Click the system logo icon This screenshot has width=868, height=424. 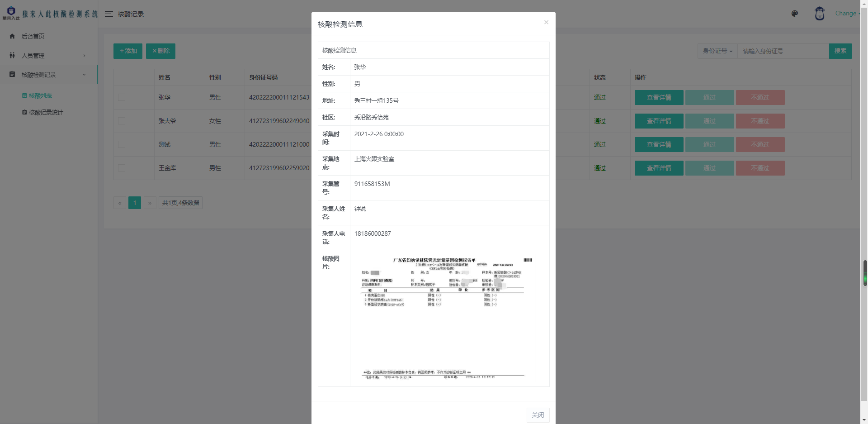coord(11,13)
